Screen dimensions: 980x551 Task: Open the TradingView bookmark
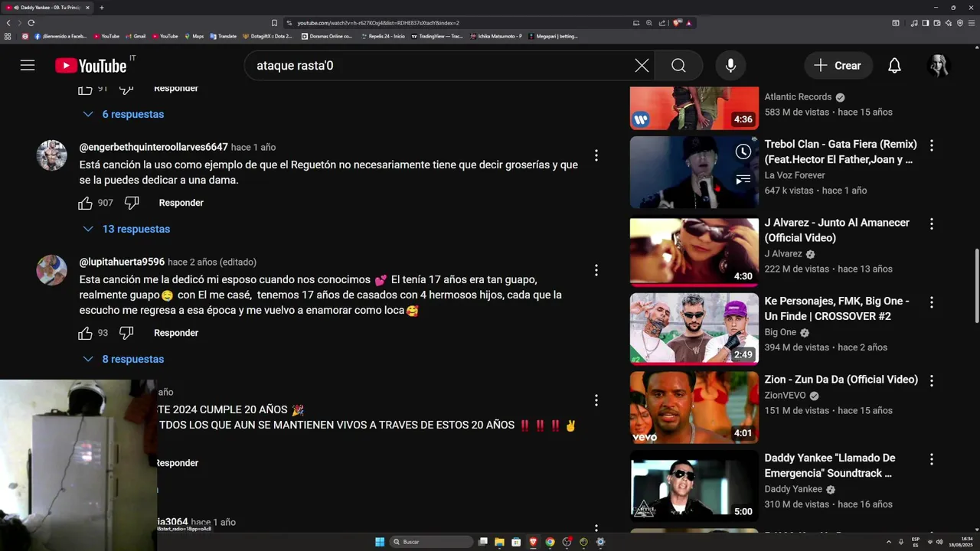point(437,36)
